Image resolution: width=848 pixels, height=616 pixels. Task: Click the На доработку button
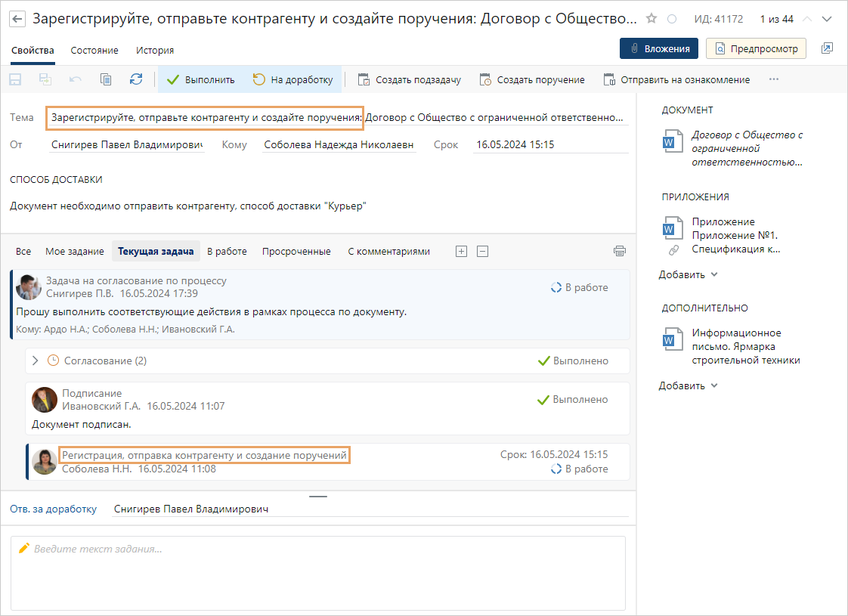pyautogui.click(x=292, y=79)
